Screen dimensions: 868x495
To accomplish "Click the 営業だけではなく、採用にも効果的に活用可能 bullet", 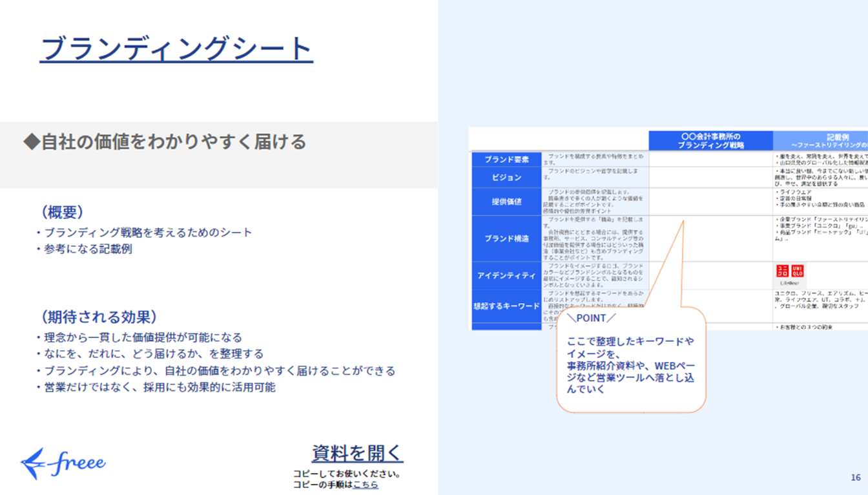I will point(156,387).
